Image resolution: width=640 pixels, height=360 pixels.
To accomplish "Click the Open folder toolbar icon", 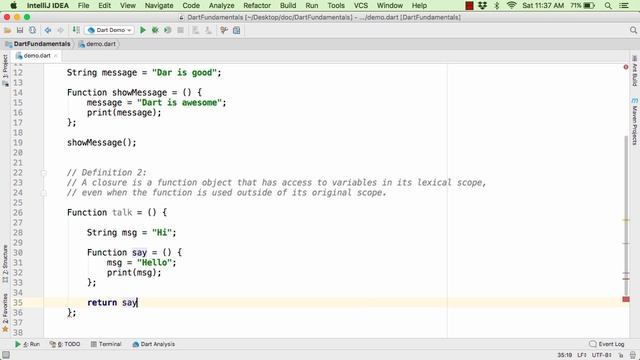I will tap(7, 30).
